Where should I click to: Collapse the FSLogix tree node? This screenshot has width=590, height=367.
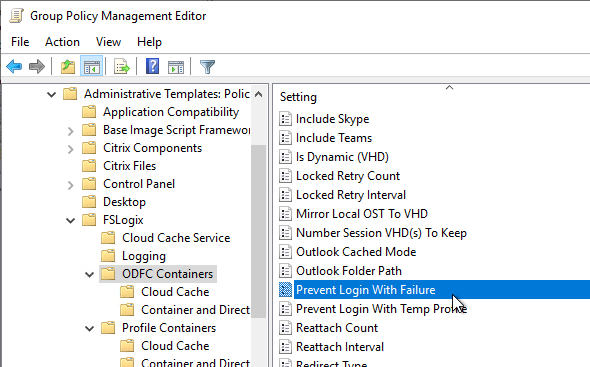70,220
